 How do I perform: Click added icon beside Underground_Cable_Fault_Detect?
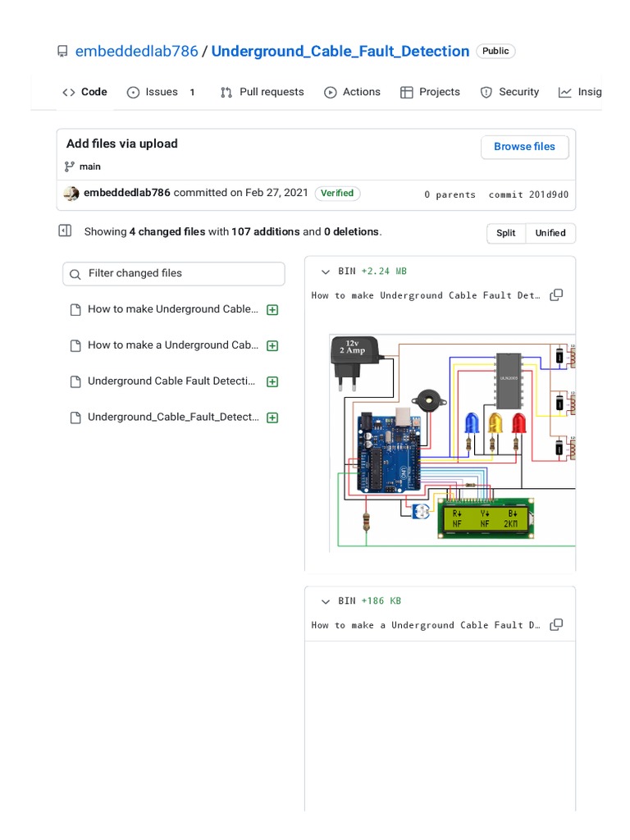pyautogui.click(x=272, y=418)
